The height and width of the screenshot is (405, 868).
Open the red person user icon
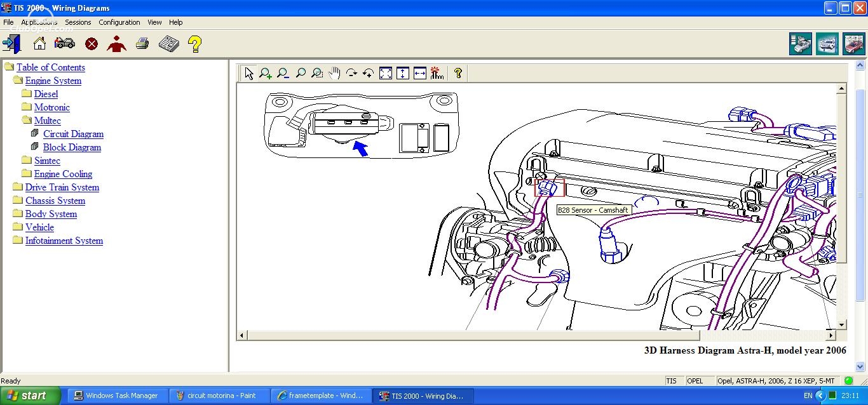click(117, 44)
